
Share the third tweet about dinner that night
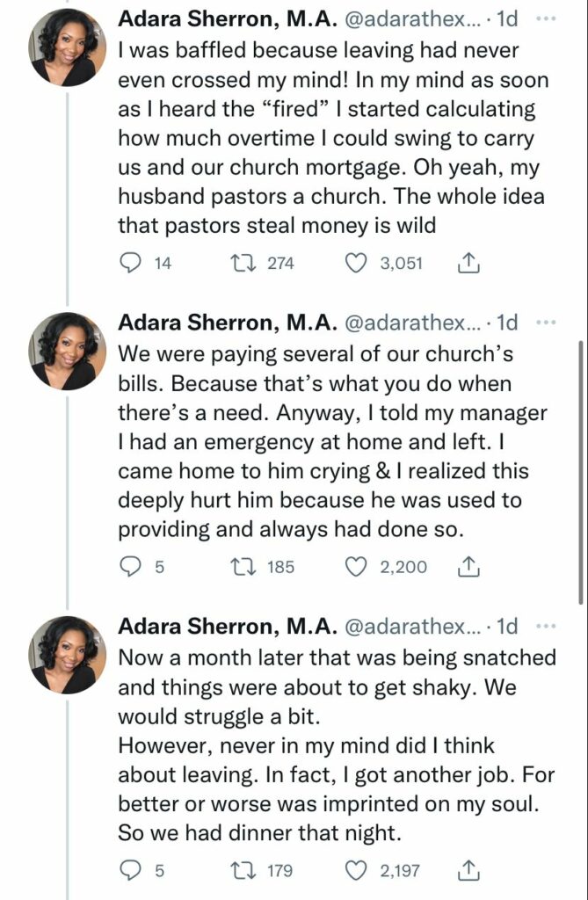[x=468, y=871]
